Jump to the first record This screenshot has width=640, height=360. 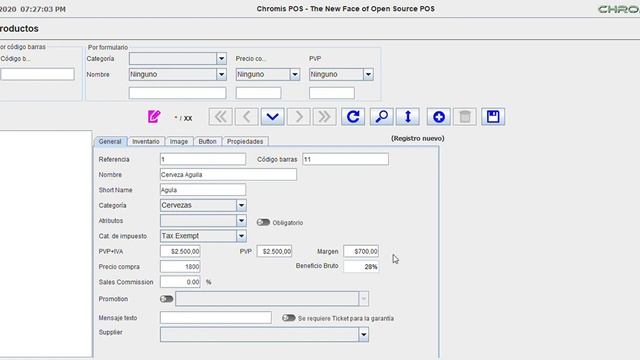tap(220, 117)
